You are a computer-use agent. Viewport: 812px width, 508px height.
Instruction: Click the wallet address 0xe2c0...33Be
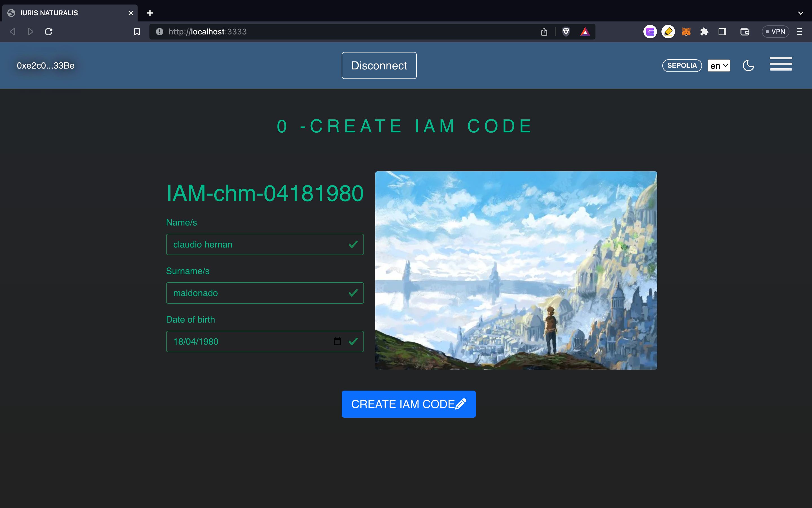click(x=46, y=65)
